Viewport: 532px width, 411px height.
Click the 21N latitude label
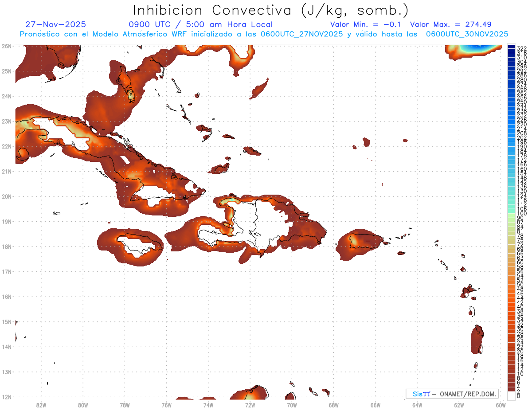click(x=6, y=171)
